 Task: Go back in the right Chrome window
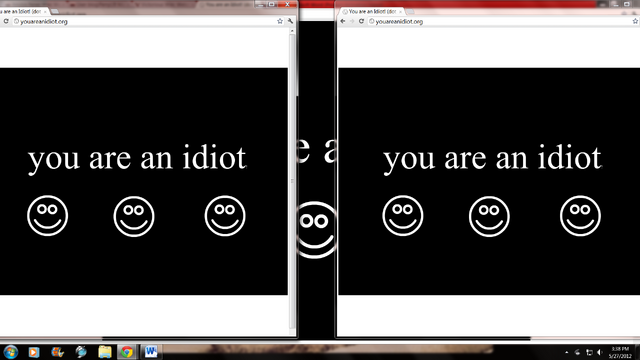click(342, 21)
